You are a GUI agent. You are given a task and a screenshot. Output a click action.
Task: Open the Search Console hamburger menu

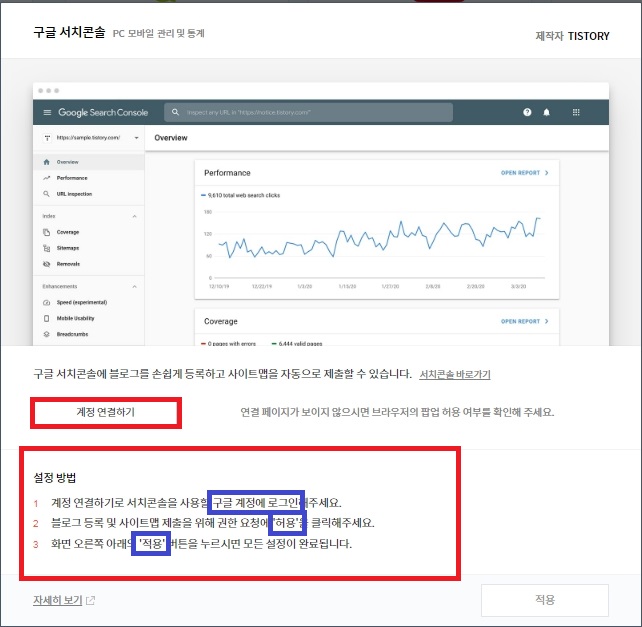47,112
